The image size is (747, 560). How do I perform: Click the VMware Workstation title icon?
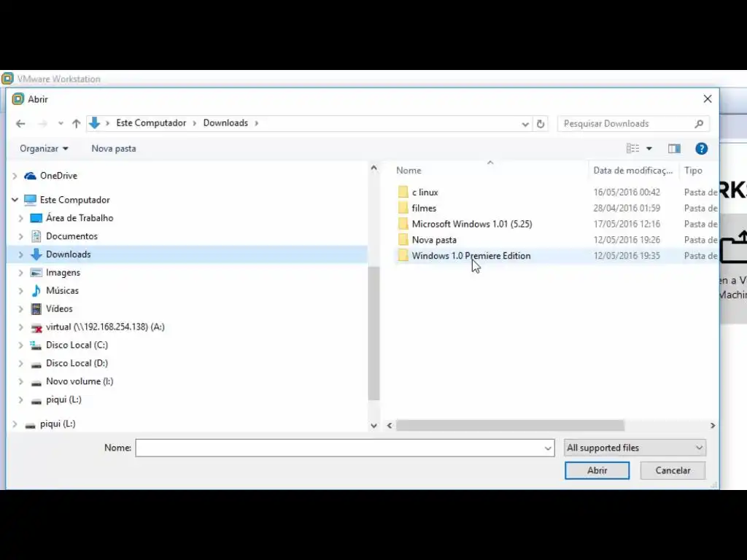(x=7, y=79)
